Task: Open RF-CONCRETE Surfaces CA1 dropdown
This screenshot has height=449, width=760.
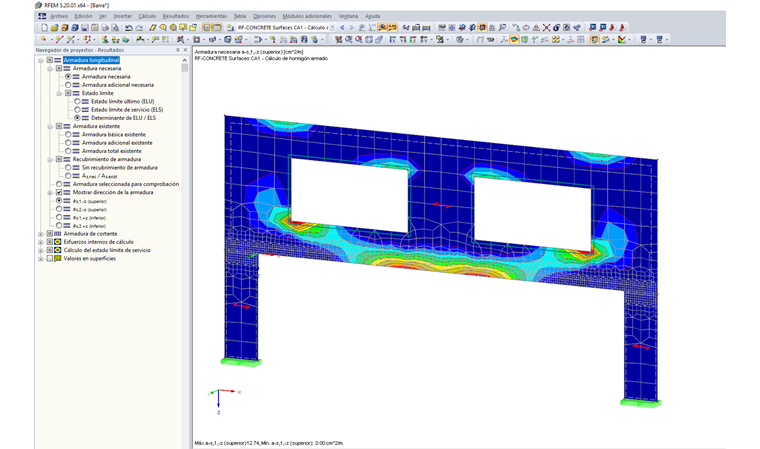Action: point(332,28)
